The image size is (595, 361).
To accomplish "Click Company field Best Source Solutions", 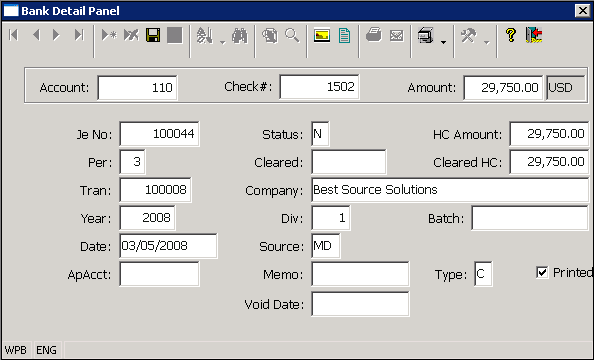I will (x=450, y=190).
